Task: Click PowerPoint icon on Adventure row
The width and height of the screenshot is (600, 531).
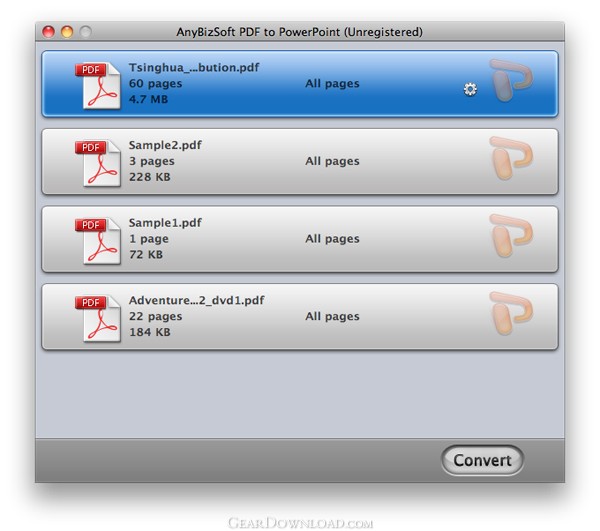Action: tap(511, 313)
